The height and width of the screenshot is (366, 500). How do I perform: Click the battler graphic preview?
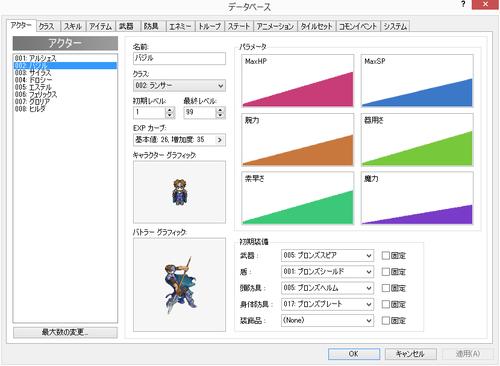(179, 285)
